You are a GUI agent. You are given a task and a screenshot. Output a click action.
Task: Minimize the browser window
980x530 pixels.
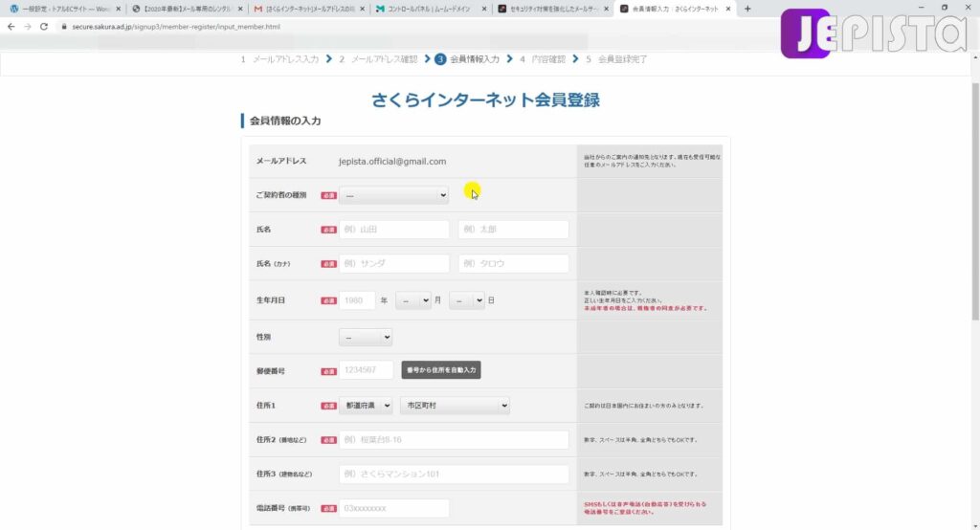921,8
